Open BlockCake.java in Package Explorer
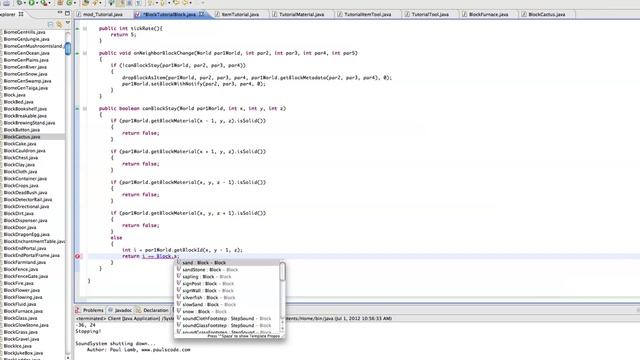The width and height of the screenshot is (640, 360). pos(20,144)
